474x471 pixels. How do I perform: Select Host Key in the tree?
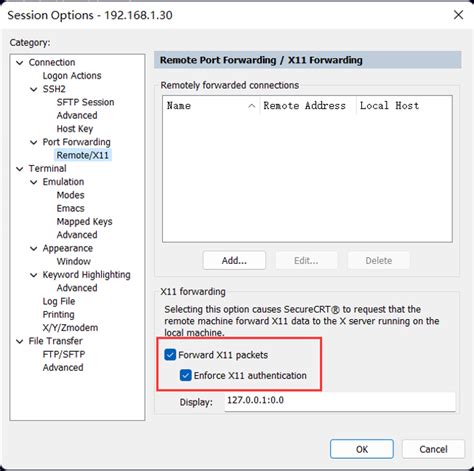pos(75,129)
